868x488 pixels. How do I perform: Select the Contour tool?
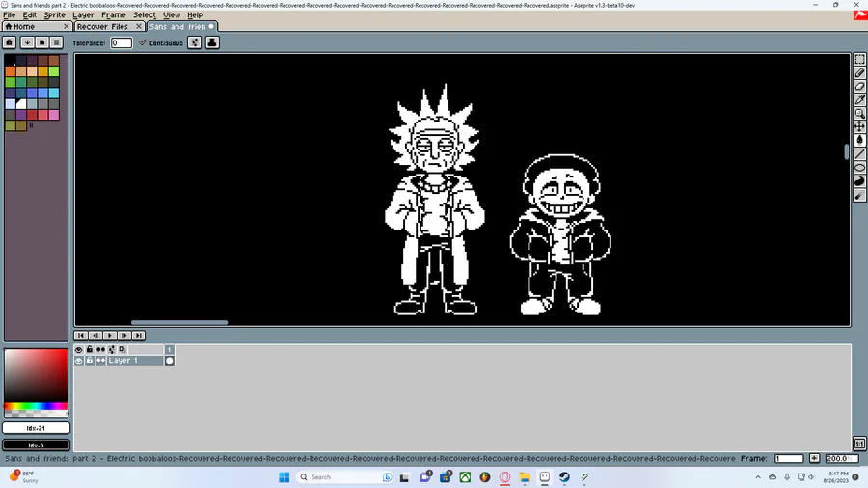pyautogui.click(x=859, y=181)
